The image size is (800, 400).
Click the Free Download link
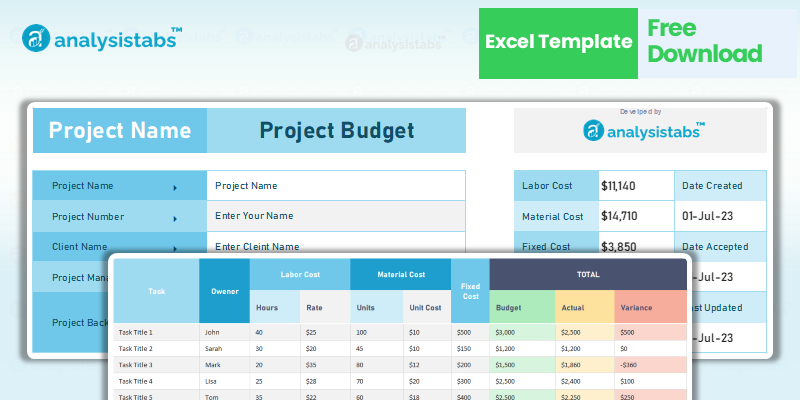click(x=705, y=41)
